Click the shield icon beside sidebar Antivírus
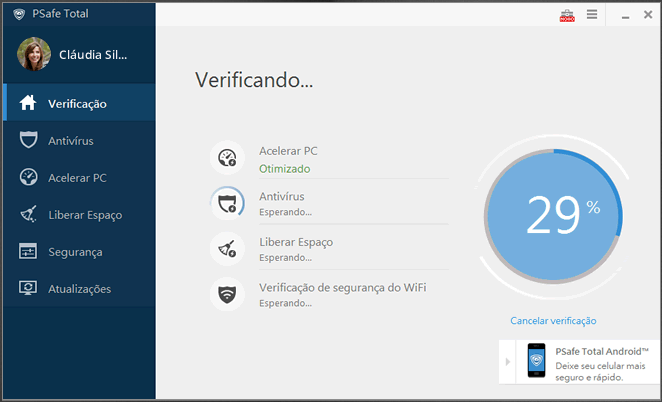Viewport: 662px width, 402px height. coord(28,140)
